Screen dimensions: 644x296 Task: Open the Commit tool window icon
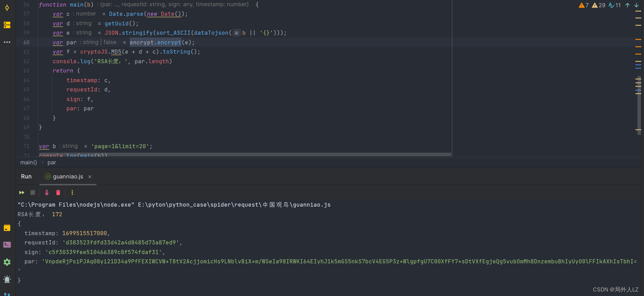[7, 8]
